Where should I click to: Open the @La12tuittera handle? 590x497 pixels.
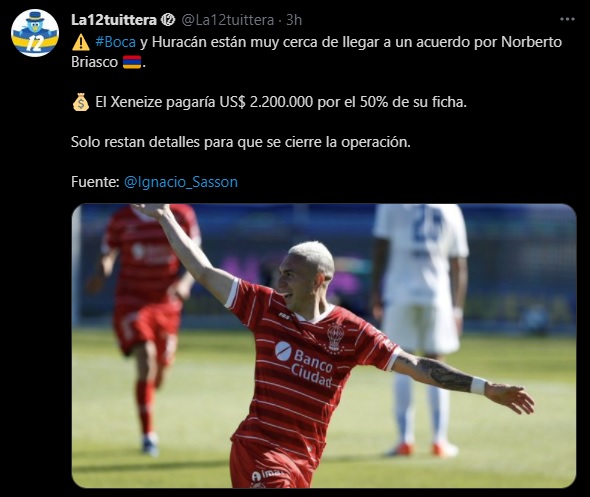[x=228, y=20]
